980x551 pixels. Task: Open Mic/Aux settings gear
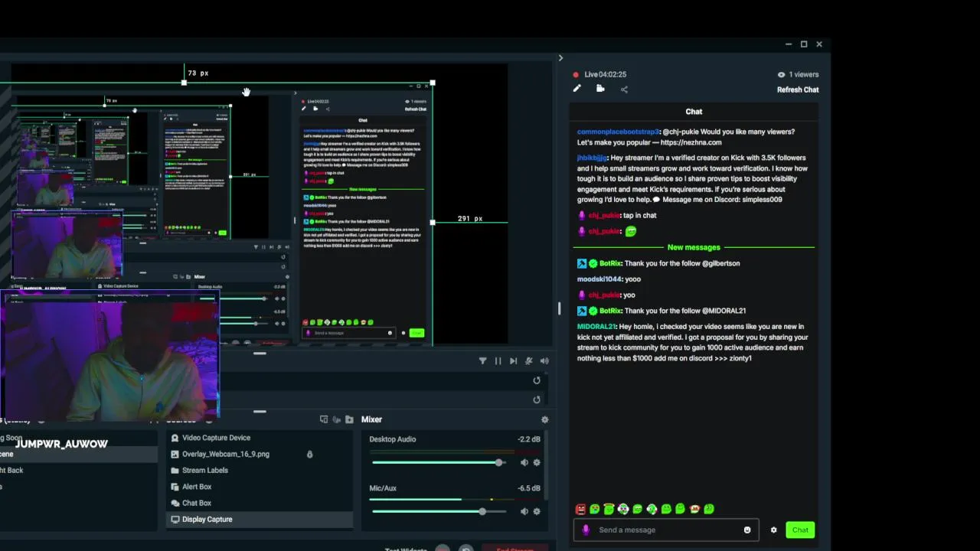537,511
